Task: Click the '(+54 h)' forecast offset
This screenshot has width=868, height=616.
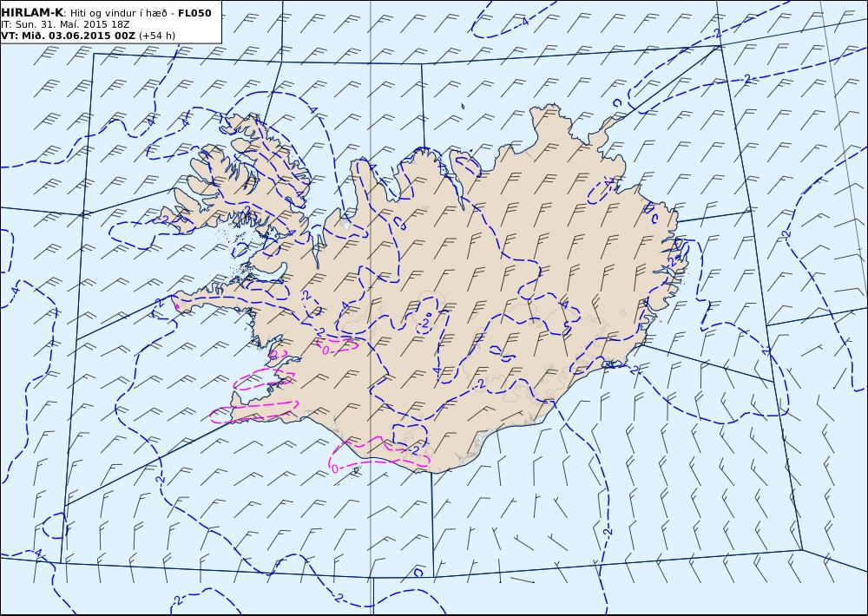Action: tap(157, 36)
